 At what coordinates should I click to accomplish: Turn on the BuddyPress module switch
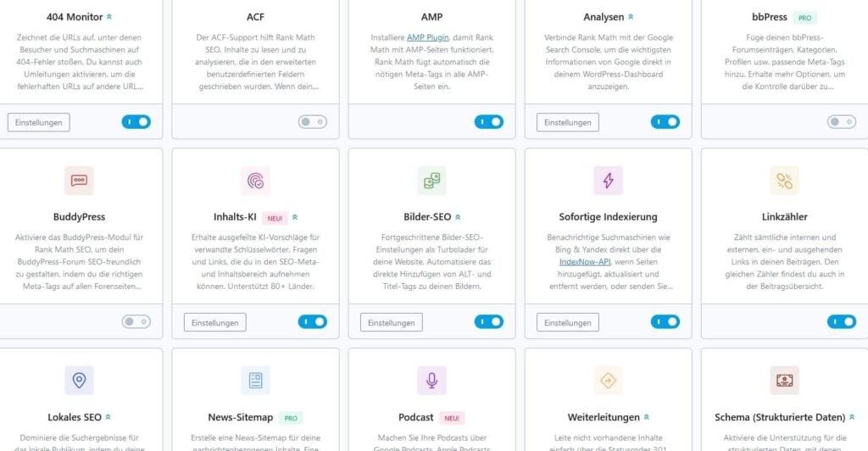point(136,322)
